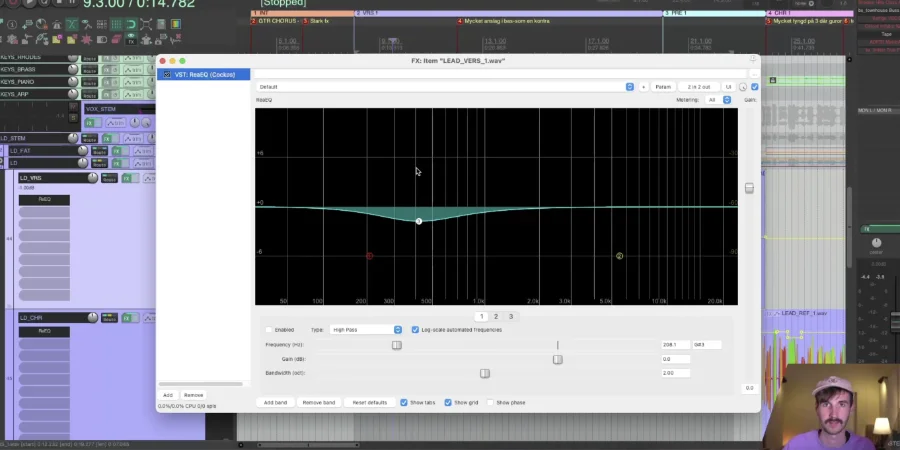The height and width of the screenshot is (450, 900).
Task: Select VST: ReaEQ (Cockos) in FX list
Action: (x=203, y=75)
